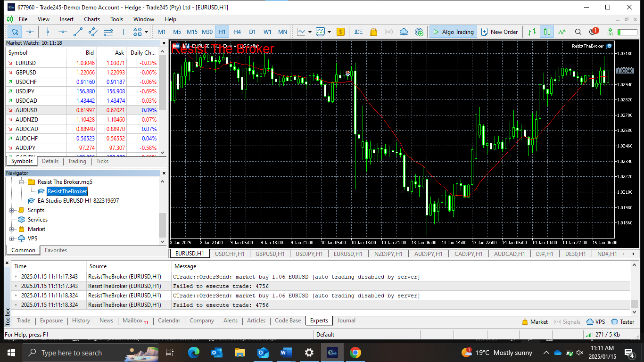Open the Charts menu
This screenshot has height=362, width=644.
coord(92,19)
